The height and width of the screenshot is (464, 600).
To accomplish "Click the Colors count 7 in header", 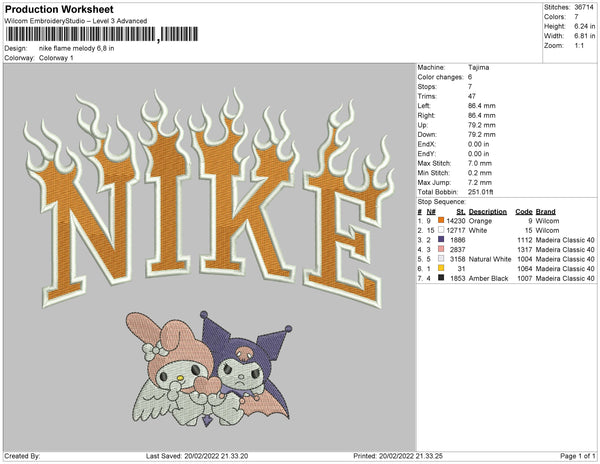I will (576, 17).
